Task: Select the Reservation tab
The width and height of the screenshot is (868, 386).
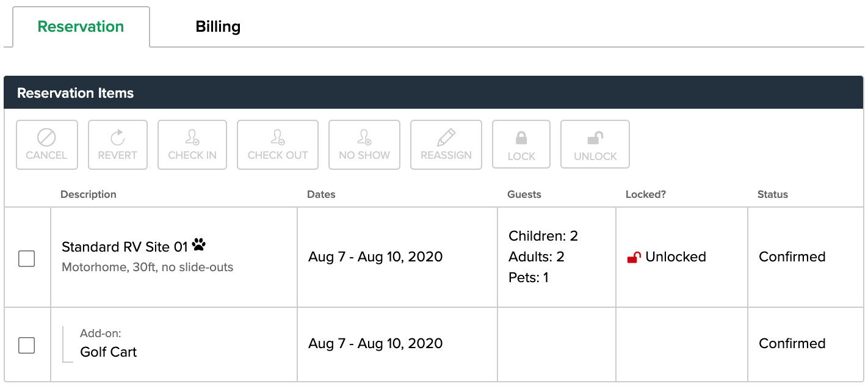Action: 80,26
